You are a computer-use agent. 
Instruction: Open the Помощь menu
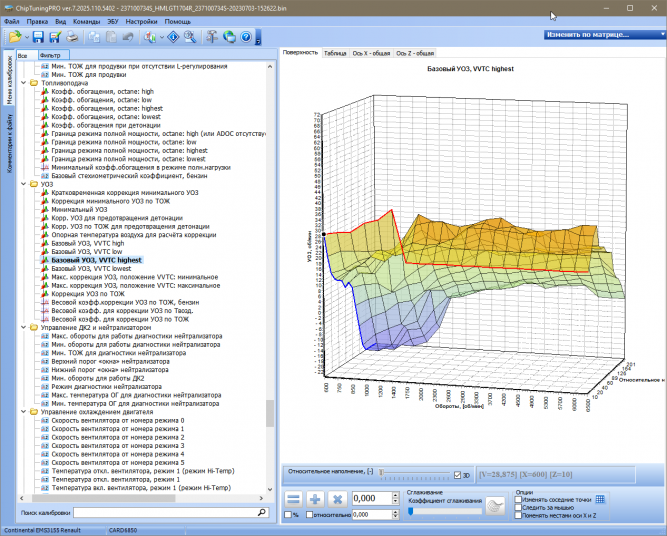coord(177,22)
